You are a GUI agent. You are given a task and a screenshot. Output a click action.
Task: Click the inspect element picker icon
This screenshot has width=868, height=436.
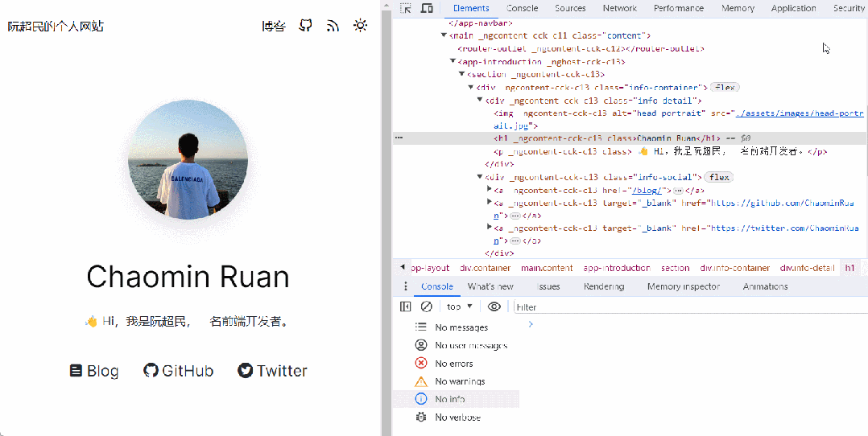(406, 8)
